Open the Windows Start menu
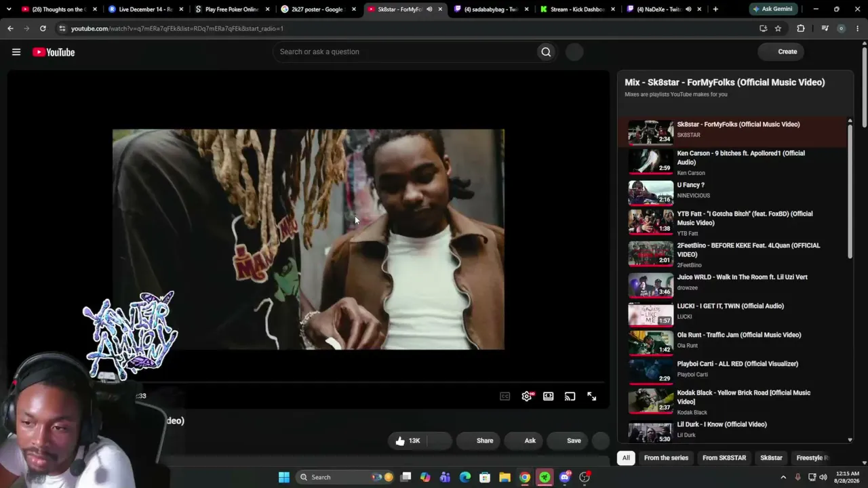Screen dimensions: 868x488 point(284,477)
